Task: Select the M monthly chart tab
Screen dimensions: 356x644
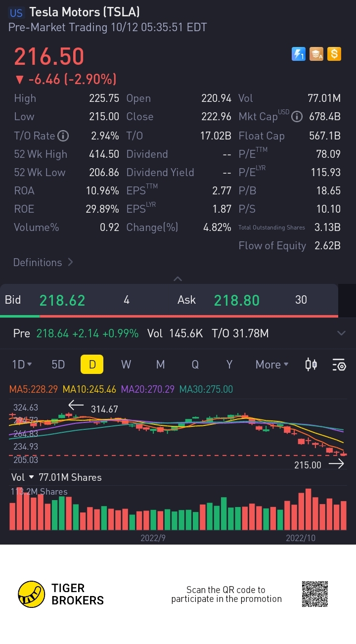Action: pos(160,365)
